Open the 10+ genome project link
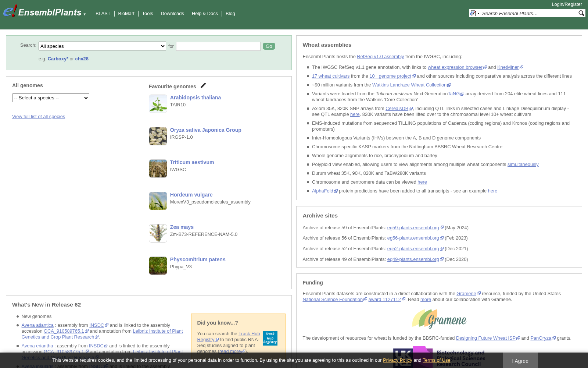This screenshot has height=368, width=588. [392, 76]
